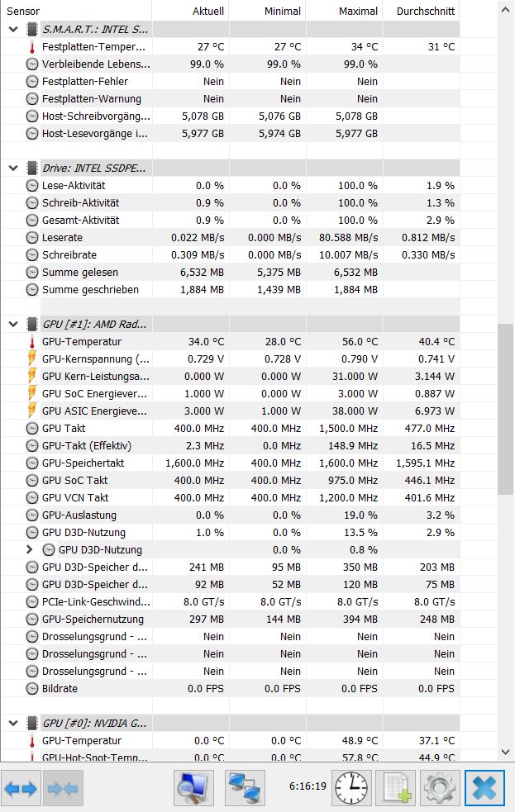The width and height of the screenshot is (515, 812).
Task: Click the 1,595.1 MHz average memory clock value
Action: [x=426, y=463]
